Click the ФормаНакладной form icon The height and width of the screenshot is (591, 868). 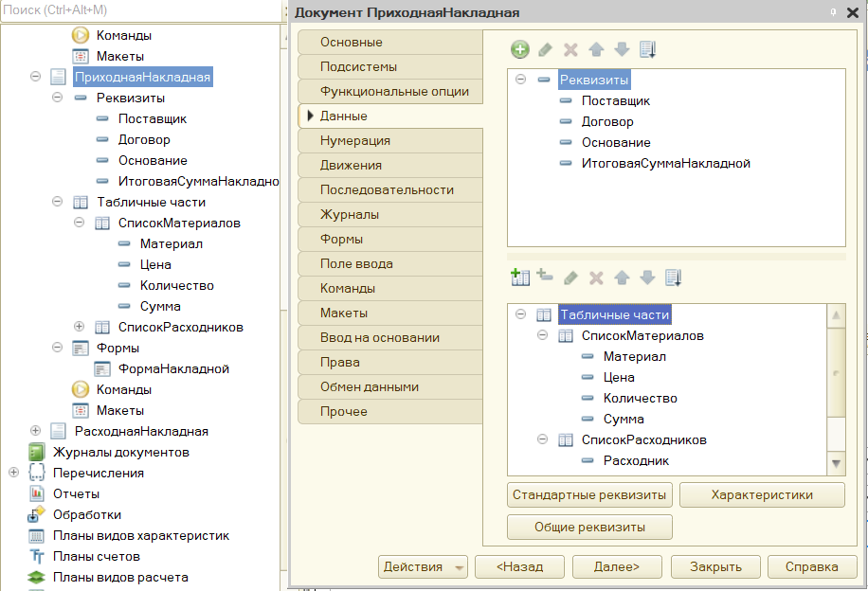click(102, 368)
